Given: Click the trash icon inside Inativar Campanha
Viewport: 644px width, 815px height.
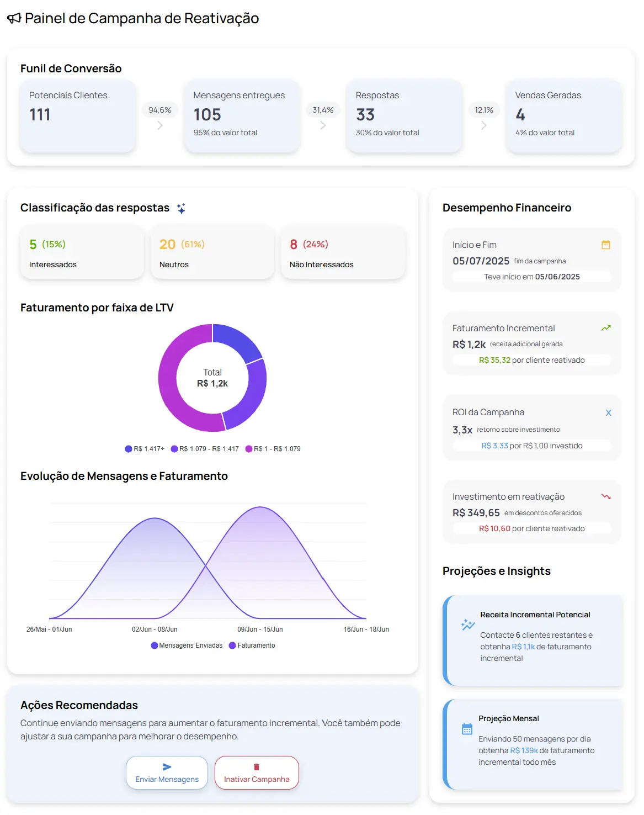Looking at the screenshot, I should click(x=256, y=765).
